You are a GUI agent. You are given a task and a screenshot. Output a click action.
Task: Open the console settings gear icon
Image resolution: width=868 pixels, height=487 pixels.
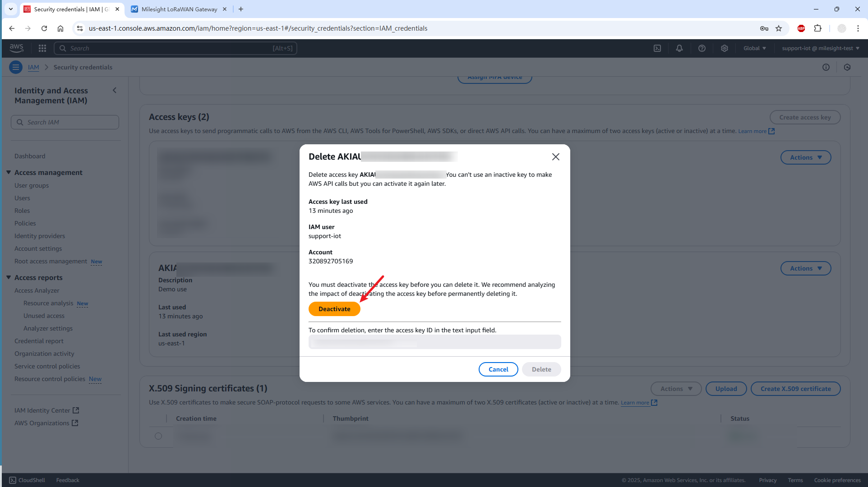[x=725, y=48]
